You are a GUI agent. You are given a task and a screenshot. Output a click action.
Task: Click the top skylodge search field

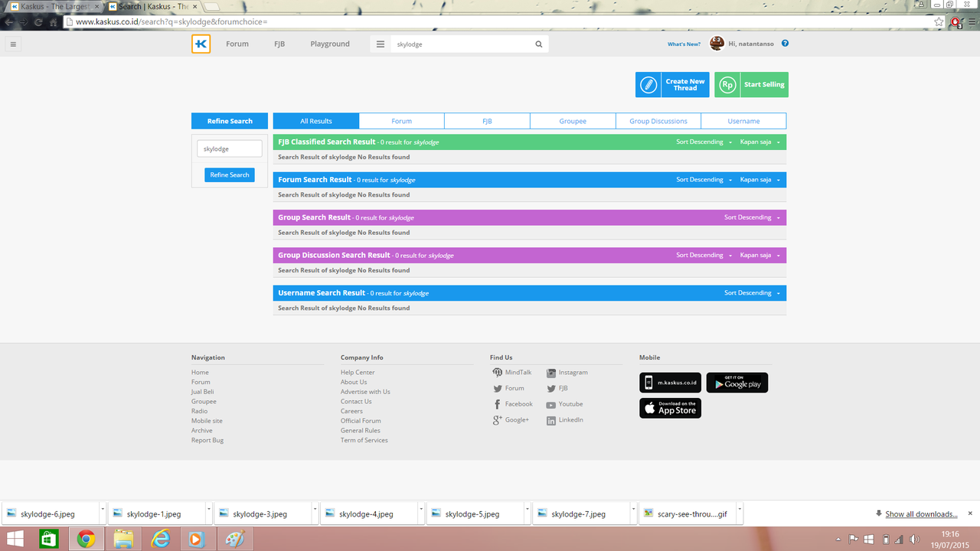point(461,44)
